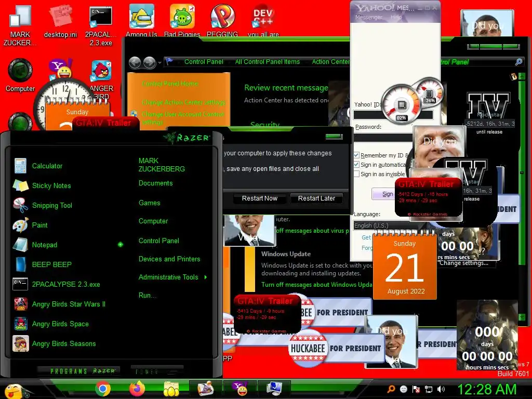Image resolution: width=532 pixels, height=399 pixels.
Task: Open Among Us desktop shortcut
Action: click(x=141, y=20)
